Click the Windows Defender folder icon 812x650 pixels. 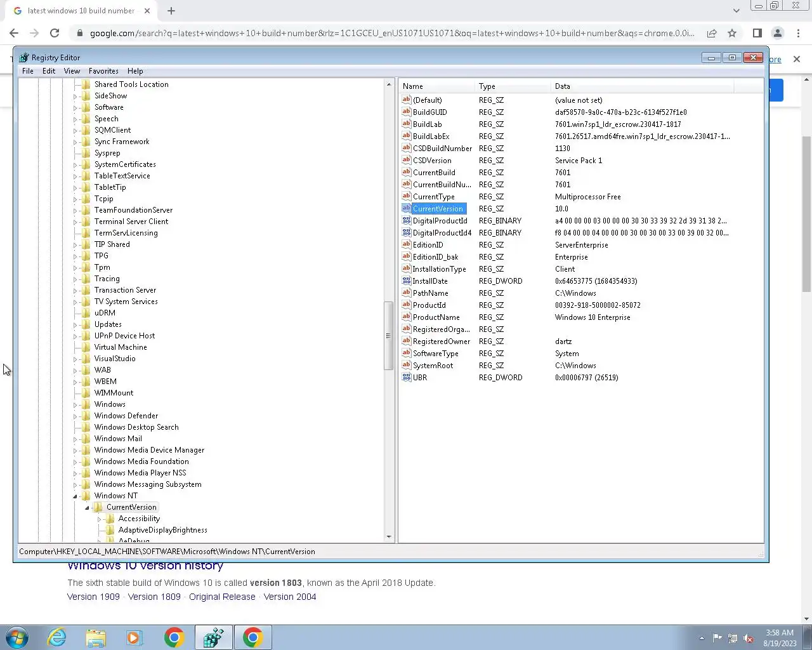(86, 416)
